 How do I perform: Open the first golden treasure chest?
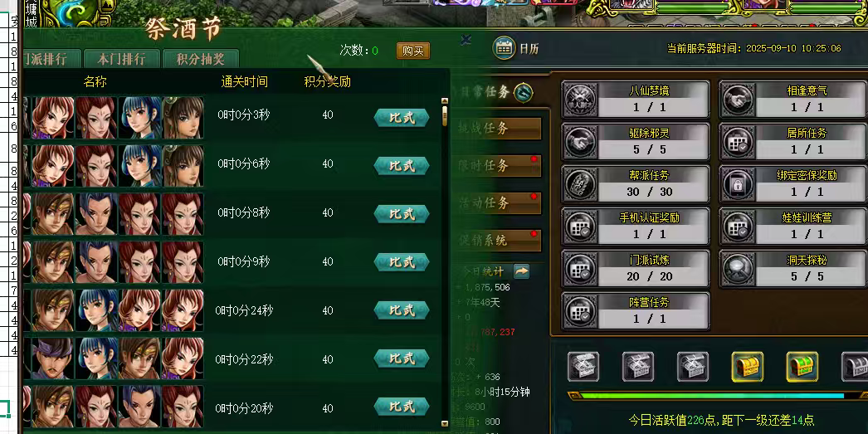[x=748, y=367]
